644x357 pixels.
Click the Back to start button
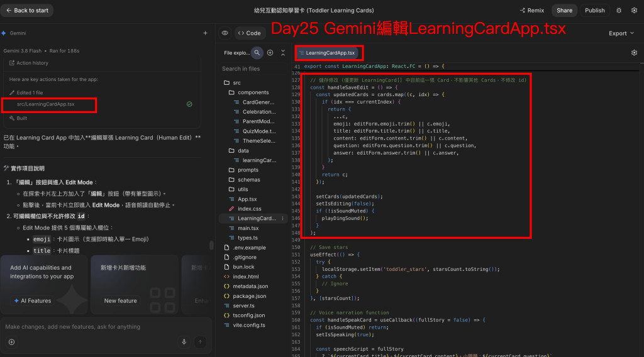[x=27, y=10]
